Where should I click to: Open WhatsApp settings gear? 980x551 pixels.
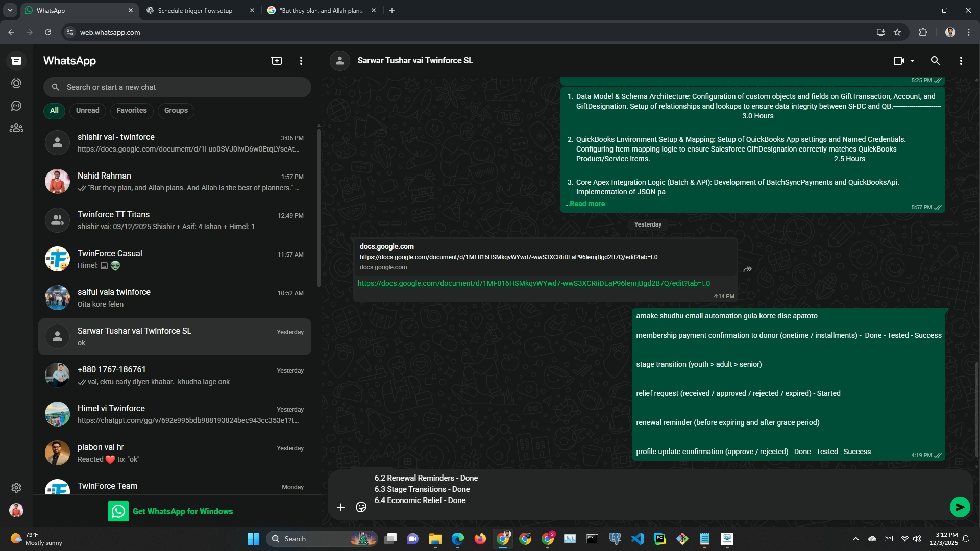coord(16,488)
